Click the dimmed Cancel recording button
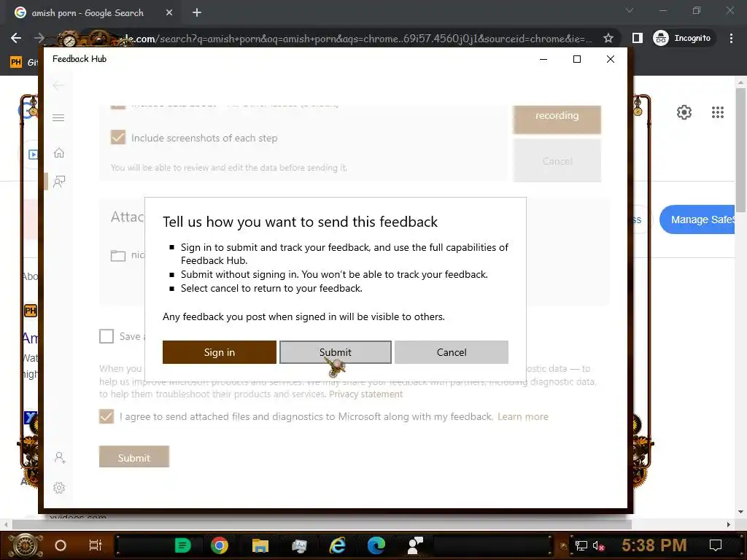This screenshot has width=747, height=560. pos(557,161)
